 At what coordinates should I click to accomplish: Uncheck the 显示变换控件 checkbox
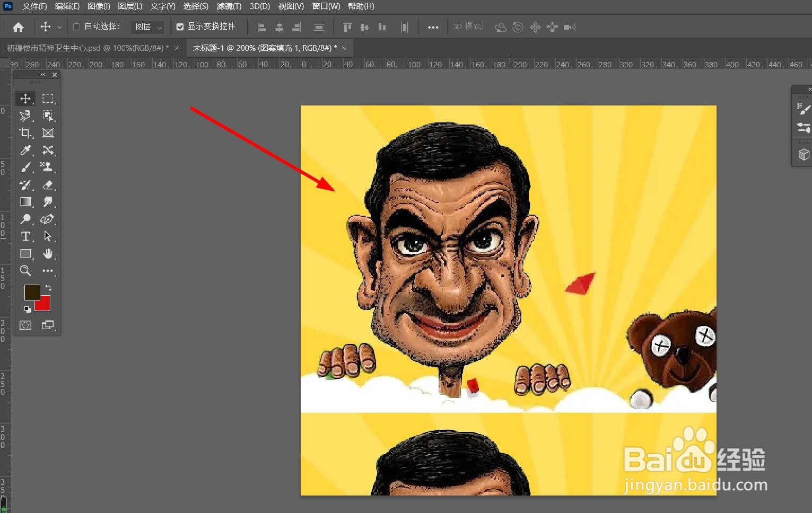[180, 26]
